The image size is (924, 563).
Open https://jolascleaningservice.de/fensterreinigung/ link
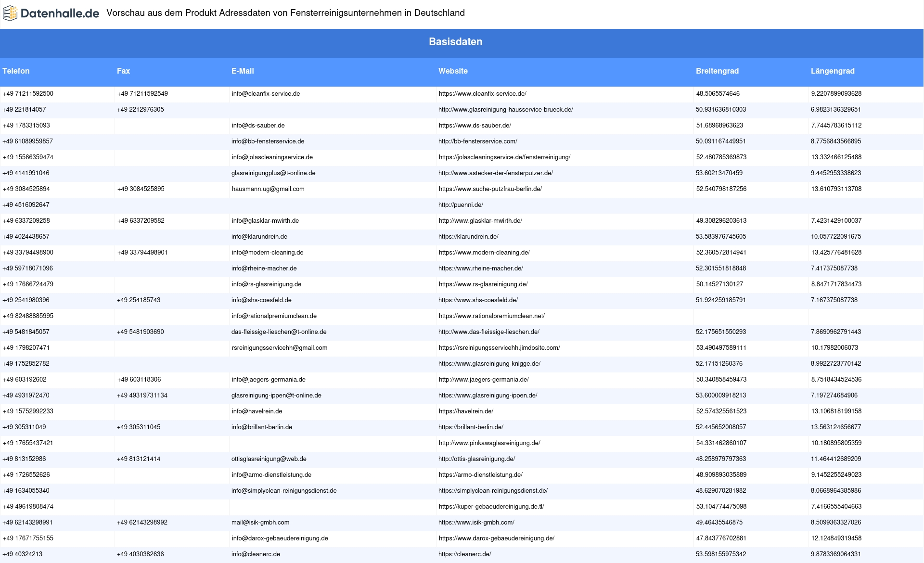[504, 157]
